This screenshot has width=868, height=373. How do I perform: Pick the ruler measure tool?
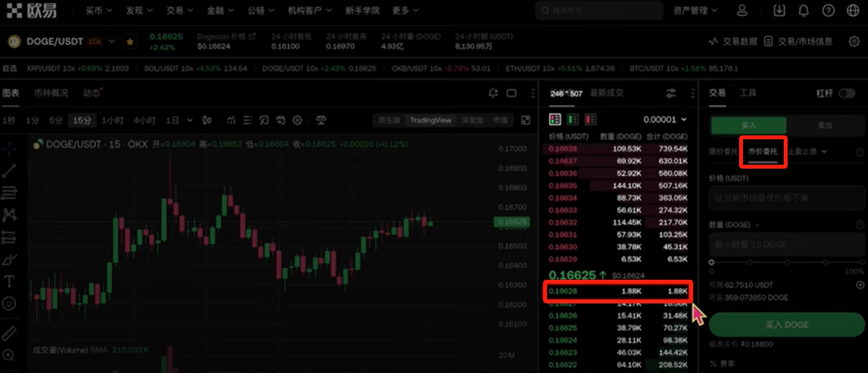pyautogui.click(x=9, y=333)
